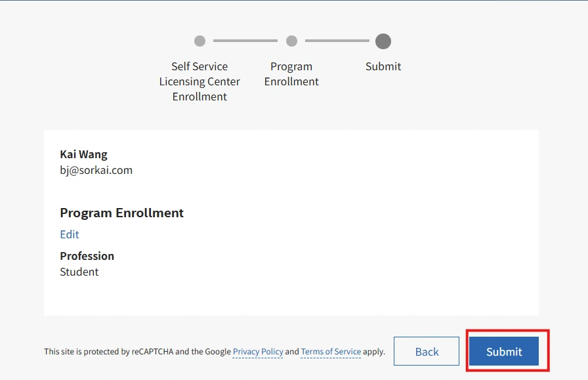Select the Program Enrollment step label
This screenshot has height=380, width=588.
pyautogui.click(x=291, y=74)
